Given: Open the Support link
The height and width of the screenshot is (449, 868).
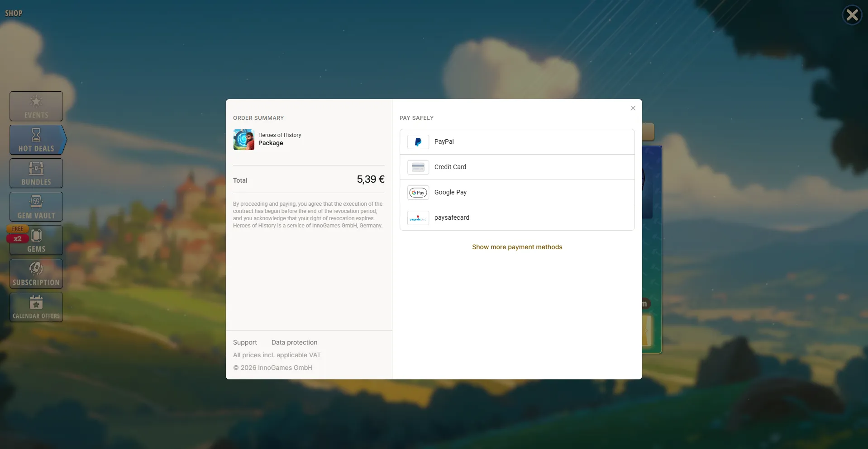Looking at the screenshot, I should click(x=245, y=342).
